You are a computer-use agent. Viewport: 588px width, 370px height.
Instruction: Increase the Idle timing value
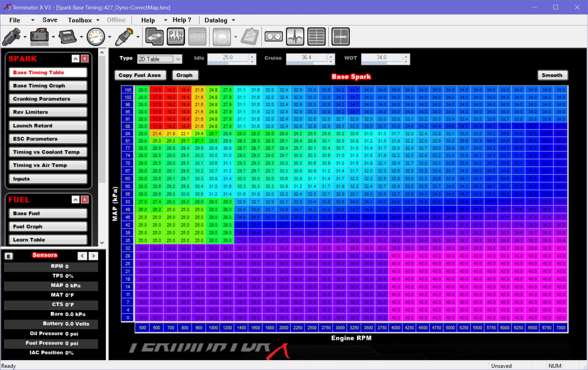252,56
